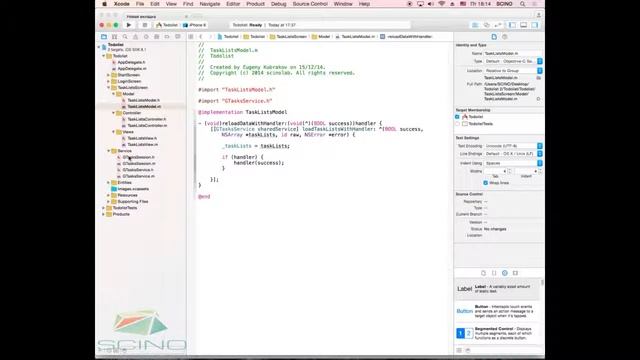The height and width of the screenshot is (360, 640).
Task: Open the Debug navigator icon
Action: click(x=157, y=37)
